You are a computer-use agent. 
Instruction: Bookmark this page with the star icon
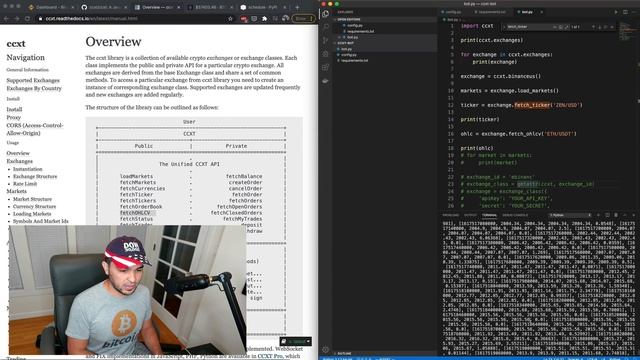[x=230, y=18]
